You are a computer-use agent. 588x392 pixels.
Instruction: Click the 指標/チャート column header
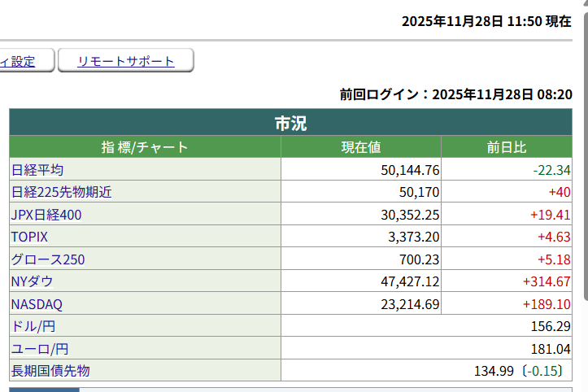coord(145,147)
